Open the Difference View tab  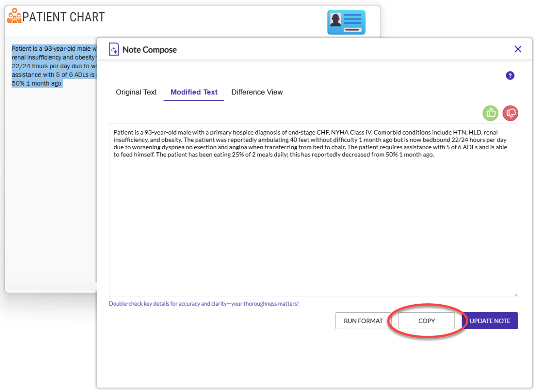tap(257, 92)
